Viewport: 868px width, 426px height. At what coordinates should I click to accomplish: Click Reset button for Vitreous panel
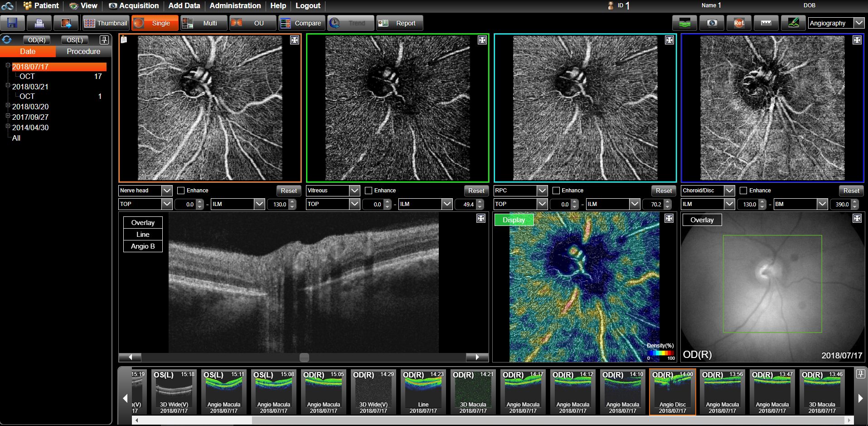pyautogui.click(x=476, y=191)
